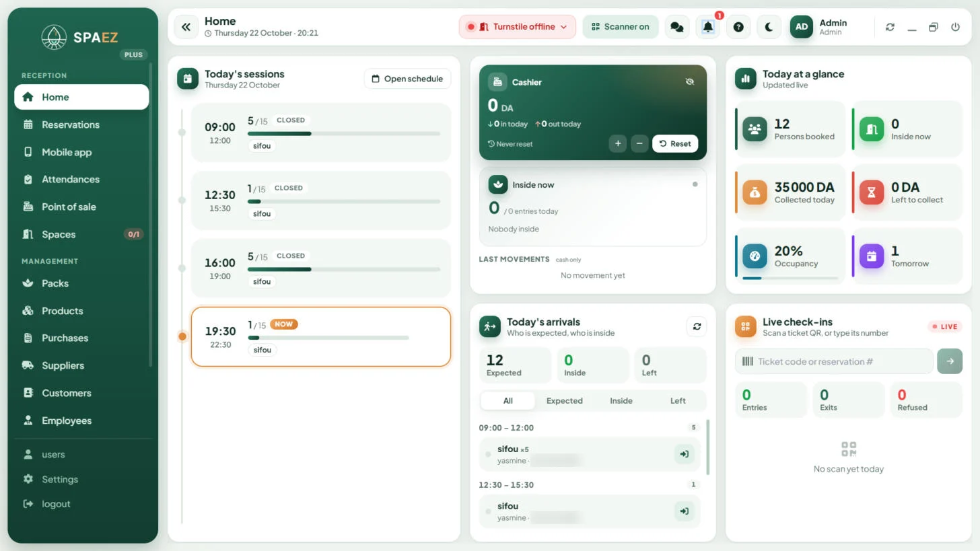Open Settings from the sidebar
The height and width of the screenshot is (551, 980).
coord(81,479)
